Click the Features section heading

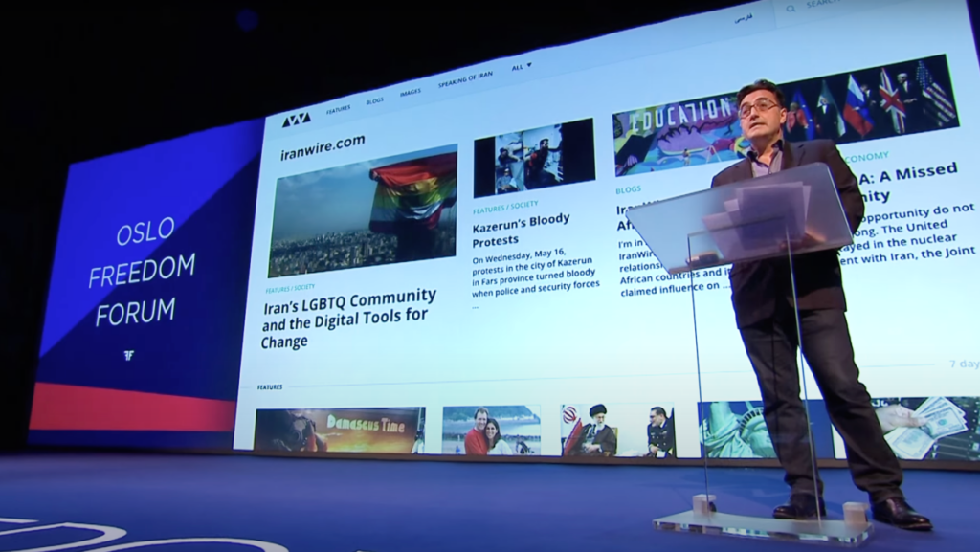click(x=270, y=387)
